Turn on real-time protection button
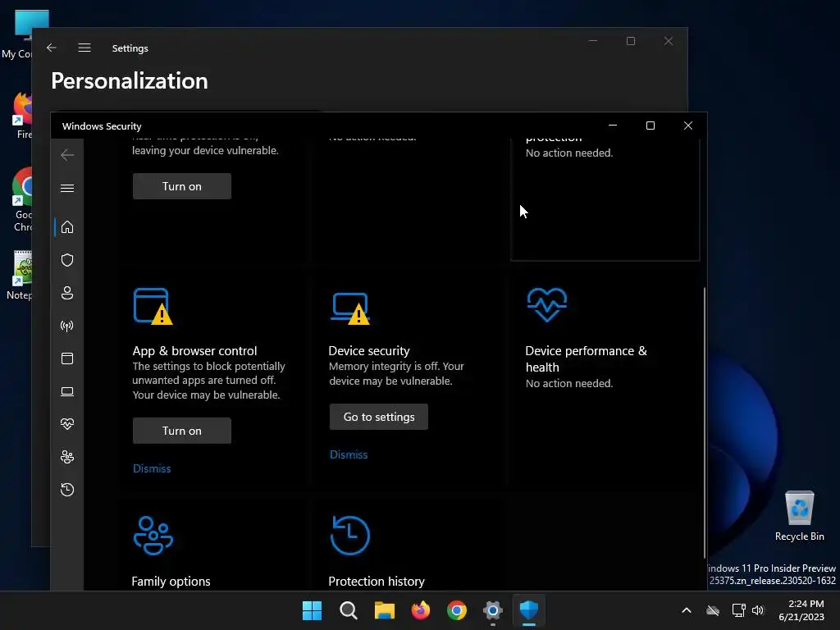This screenshot has height=630, width=840. point(181,186)
